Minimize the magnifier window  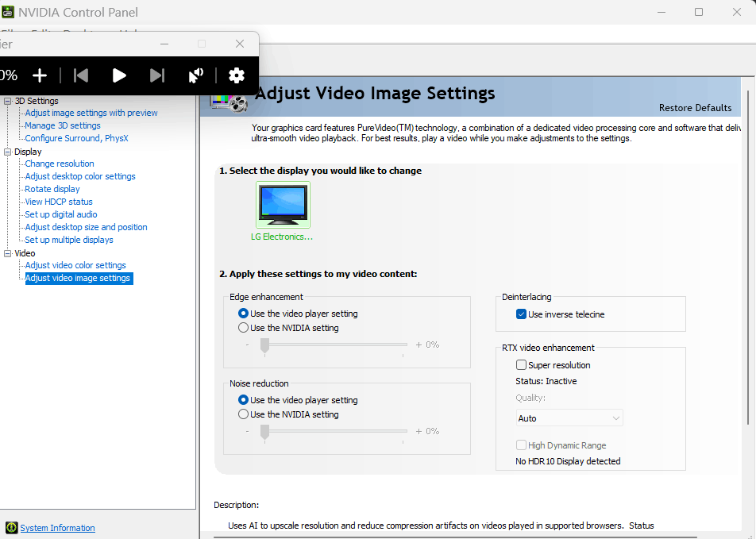(164, 44)
